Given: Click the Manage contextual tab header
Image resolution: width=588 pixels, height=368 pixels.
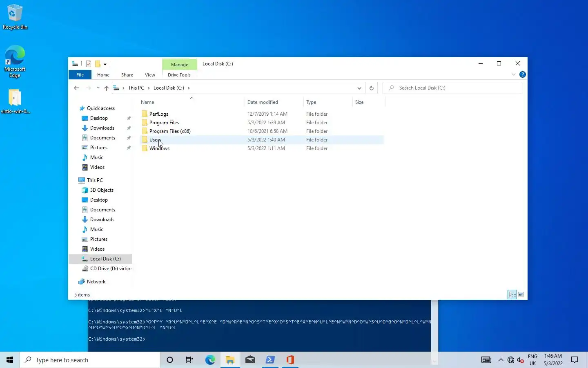Looking at the screenshot, I should 180,65.
